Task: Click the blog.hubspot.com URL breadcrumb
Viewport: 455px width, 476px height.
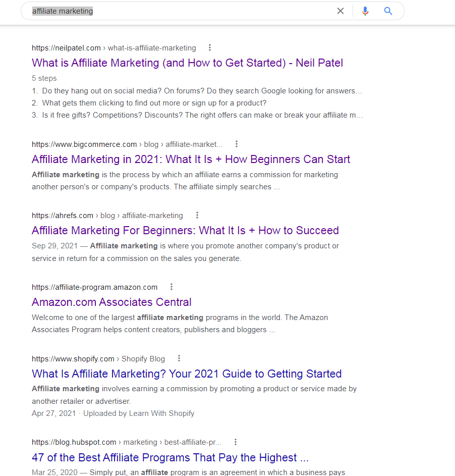Action: 127,442
